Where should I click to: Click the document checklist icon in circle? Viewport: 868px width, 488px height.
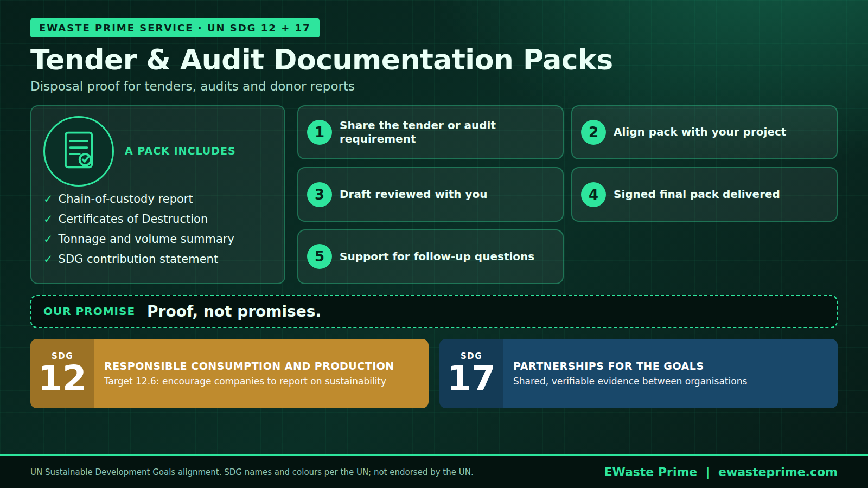(79, 151)
